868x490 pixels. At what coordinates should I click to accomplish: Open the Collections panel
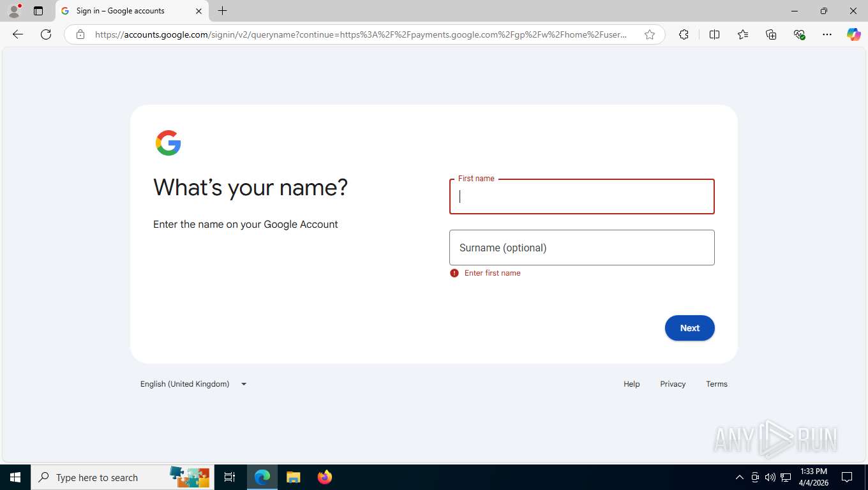point(771,34)
